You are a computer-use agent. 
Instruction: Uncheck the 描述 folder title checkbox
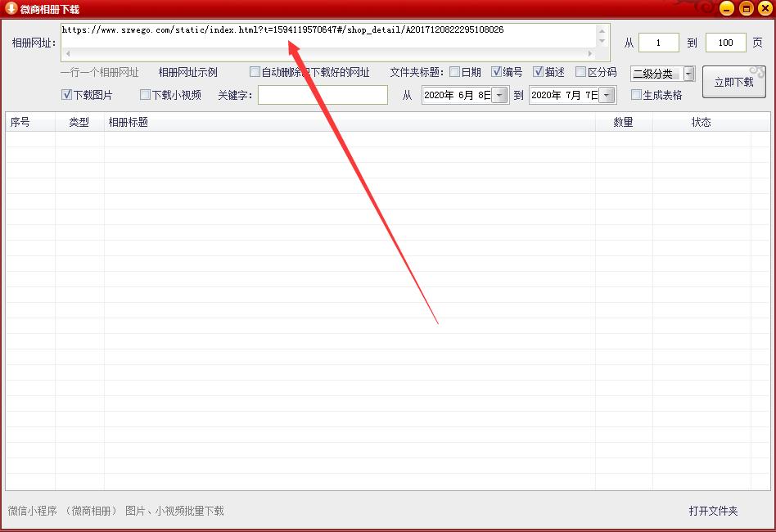pyautogui.click(x=538, y=72)
